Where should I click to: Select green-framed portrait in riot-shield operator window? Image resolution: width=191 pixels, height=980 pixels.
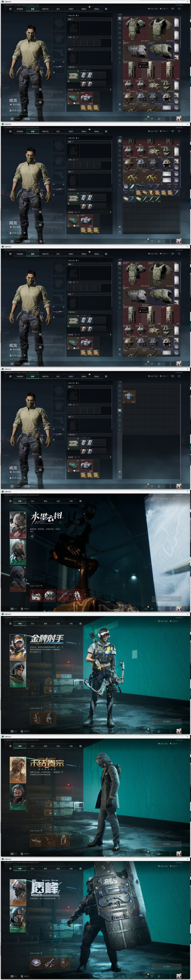click(x=18, y=919)
